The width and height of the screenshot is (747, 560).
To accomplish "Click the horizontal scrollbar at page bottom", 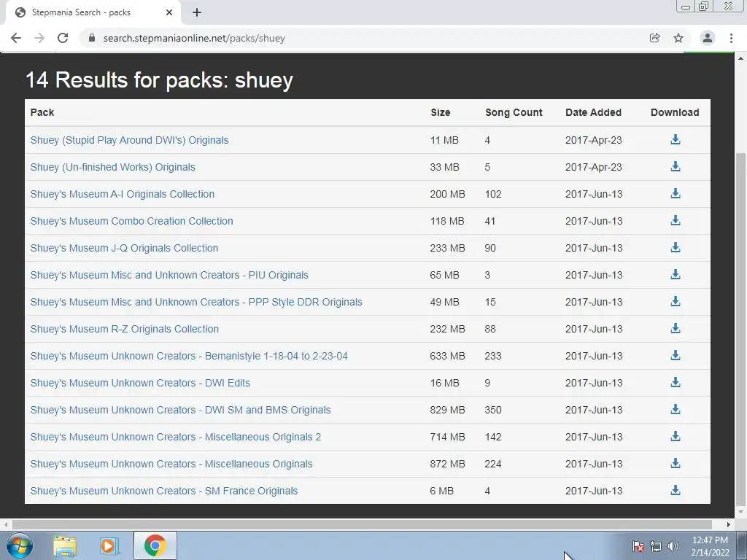I will (362, 524).
